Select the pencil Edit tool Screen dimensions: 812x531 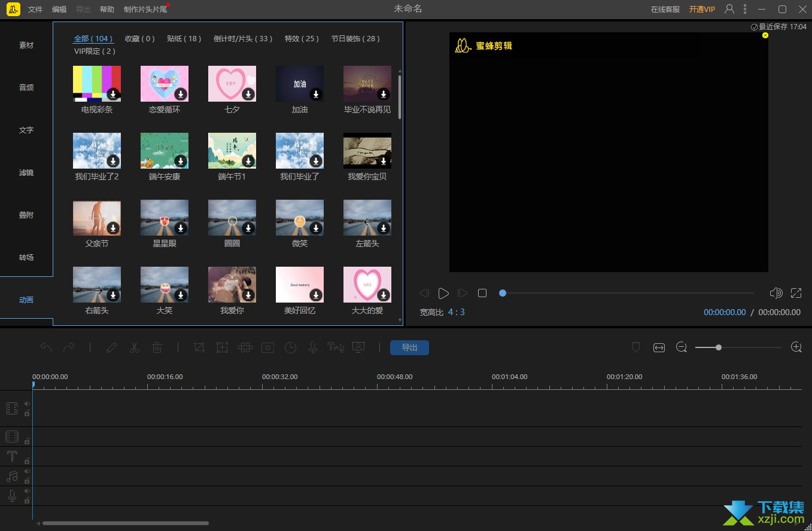[x=111, y=347]
